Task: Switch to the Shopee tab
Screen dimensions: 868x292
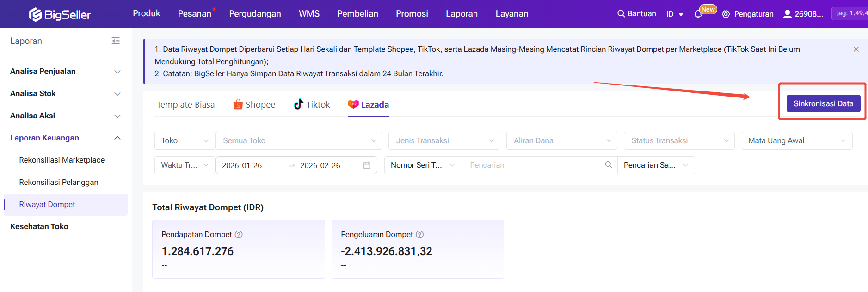Action: pos(254,105)
